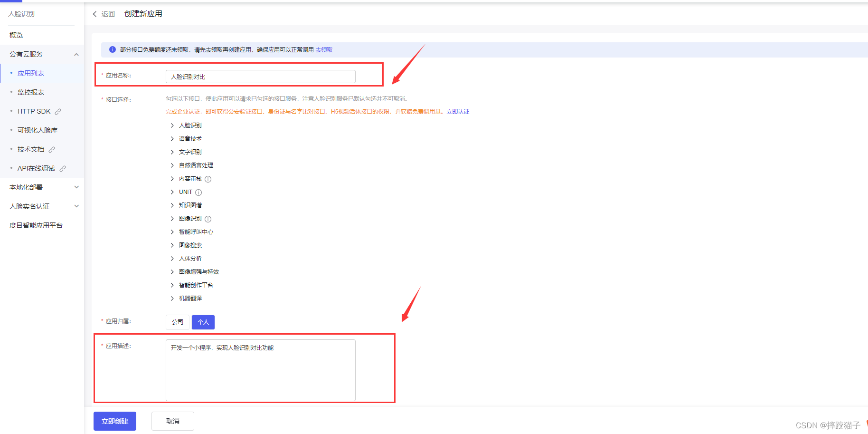The height and width of the screenshot is (434, 868).
Task: Click the 内容审核 interface label
Action: coord(190,179)
